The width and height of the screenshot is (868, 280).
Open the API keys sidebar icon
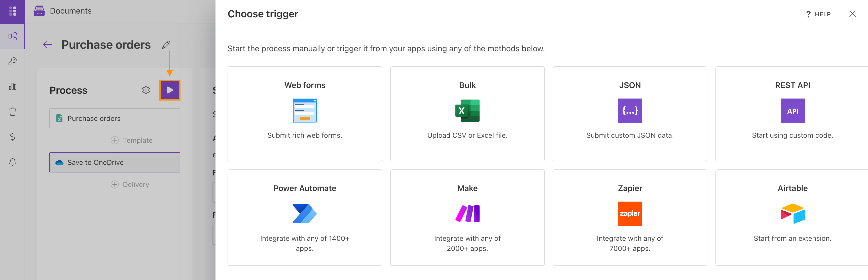[x=13, y=61]
